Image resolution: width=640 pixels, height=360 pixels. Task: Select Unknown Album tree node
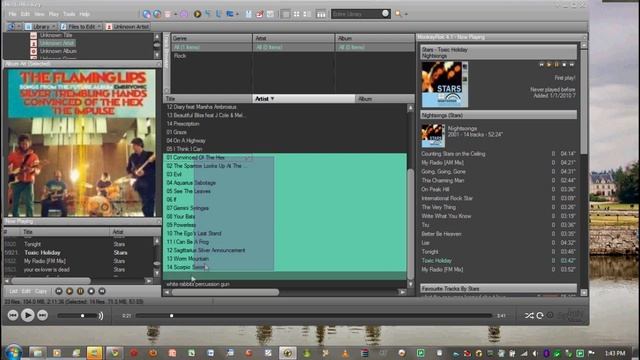click(58, 51)
